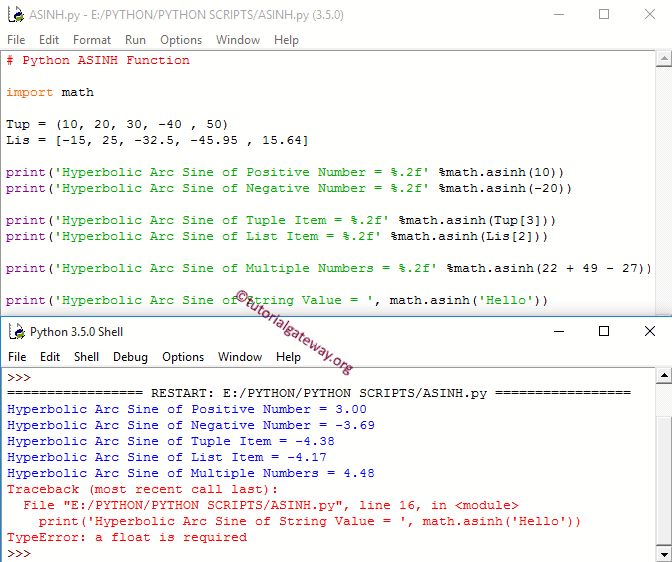Click the '# Python ASINH Function' comment line
This screenshot has height=562, width=672.
(98, 60)
